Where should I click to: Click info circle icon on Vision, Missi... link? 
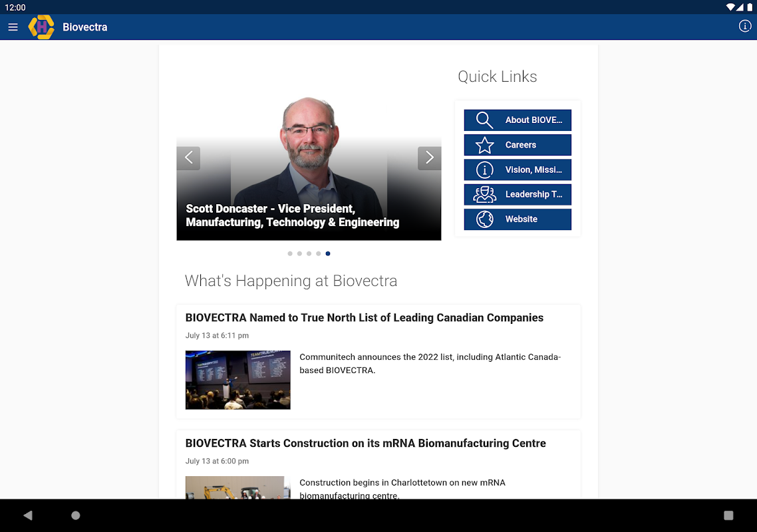[484, 170]
